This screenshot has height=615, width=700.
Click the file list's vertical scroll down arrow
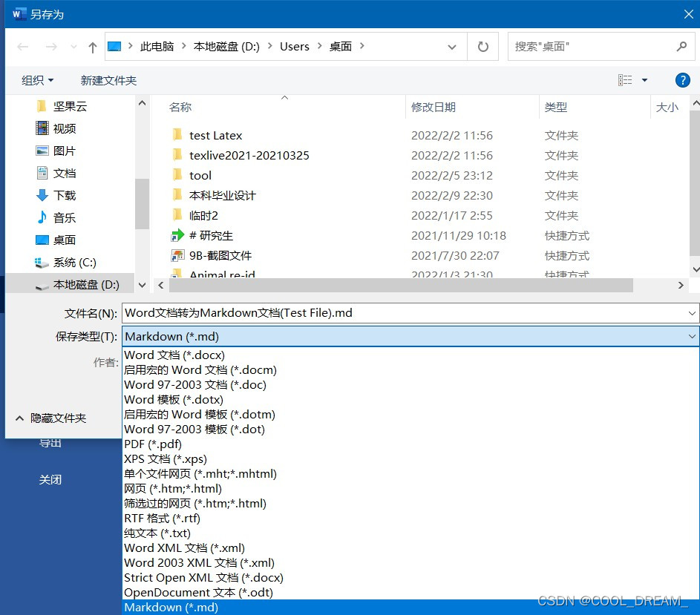point(696,269)
